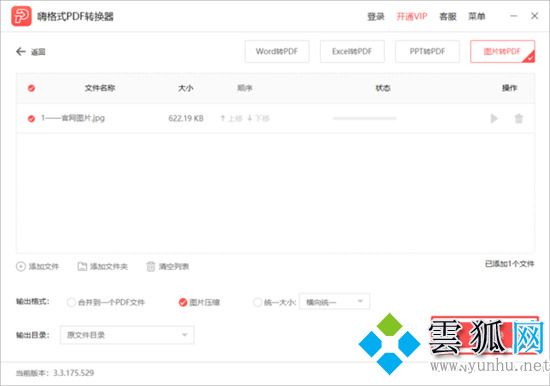Open the output directory dropdown

click(127, 335)
